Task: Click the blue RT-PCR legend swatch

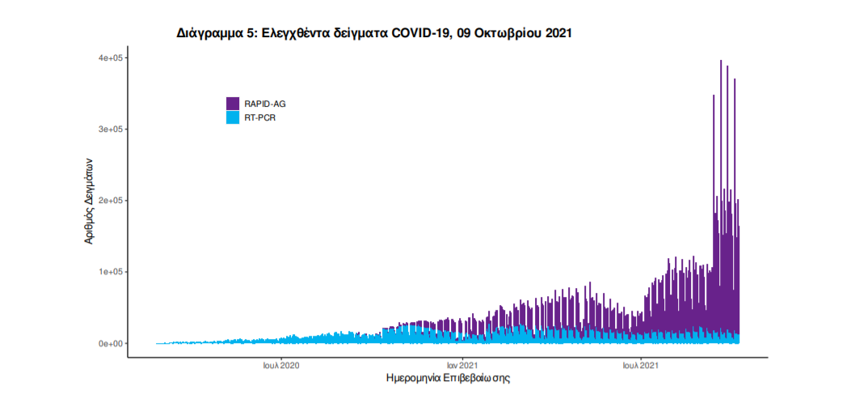Action: click(233, 117)
